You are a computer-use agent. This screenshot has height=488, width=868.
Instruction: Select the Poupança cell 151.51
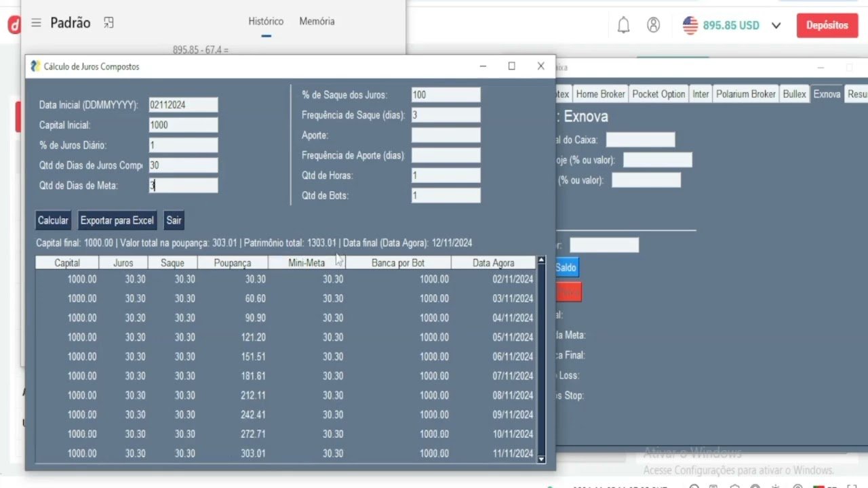pos(253,357)
